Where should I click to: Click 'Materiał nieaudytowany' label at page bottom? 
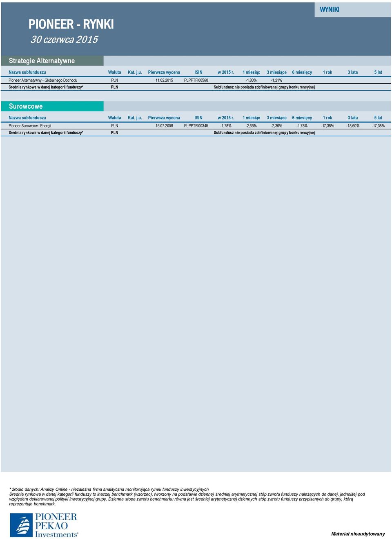[x=358, y=534]
